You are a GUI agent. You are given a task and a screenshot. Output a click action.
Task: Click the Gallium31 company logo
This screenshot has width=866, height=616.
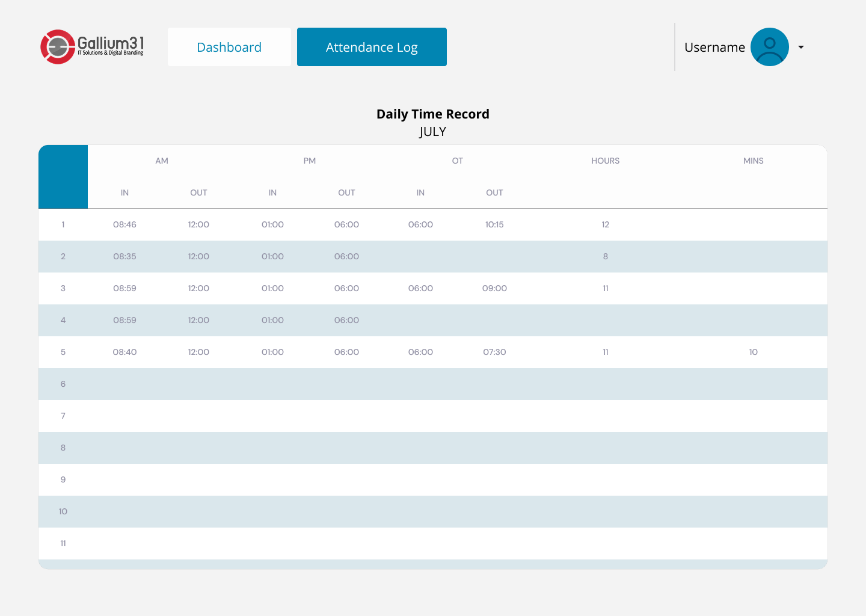pos(91,46)
